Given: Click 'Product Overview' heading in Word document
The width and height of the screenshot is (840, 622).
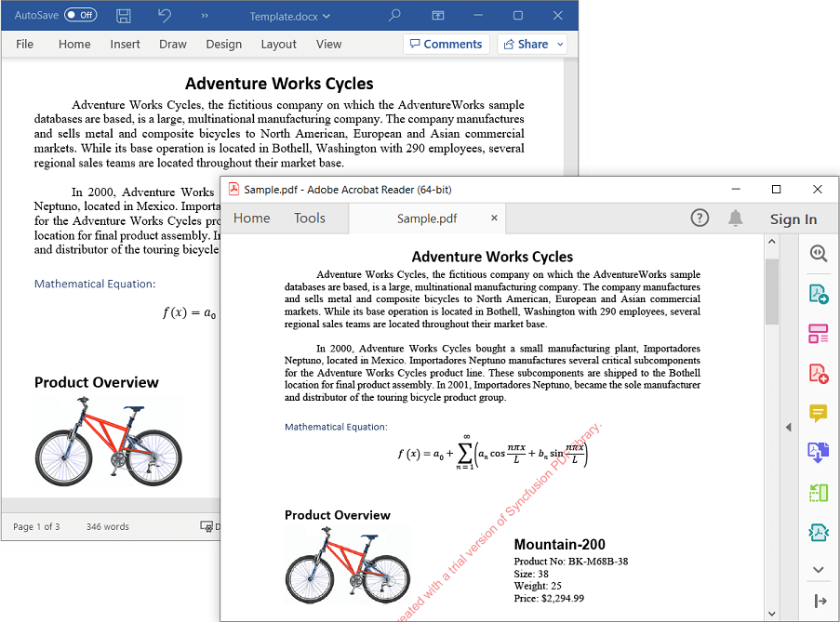Looking at the screenshot, I should [97, 382].
